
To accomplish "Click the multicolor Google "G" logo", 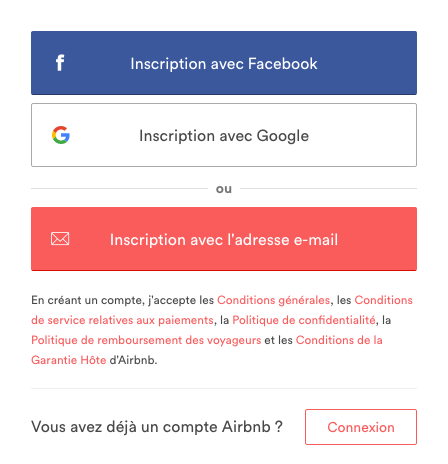I will coord(61,135).
